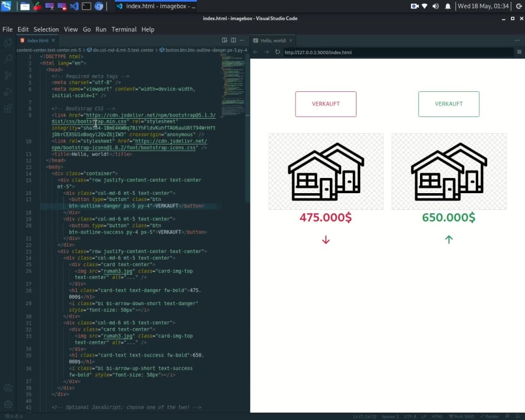Screen dimensions: 525x420
Task: Mute the volume from the system tray
Action: pyautogui.click(x=437, y=6)
